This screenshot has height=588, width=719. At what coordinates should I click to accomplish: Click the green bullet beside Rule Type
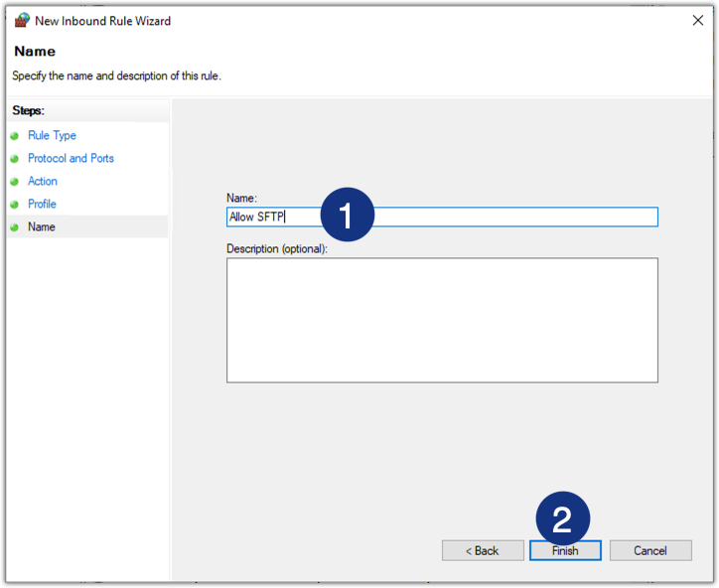[15, 136]
